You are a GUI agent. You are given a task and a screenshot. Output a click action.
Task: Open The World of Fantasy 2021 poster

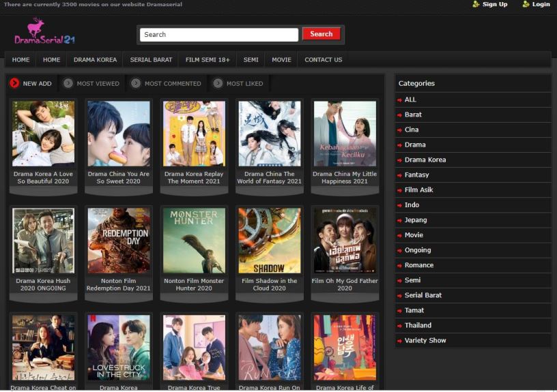269,134
